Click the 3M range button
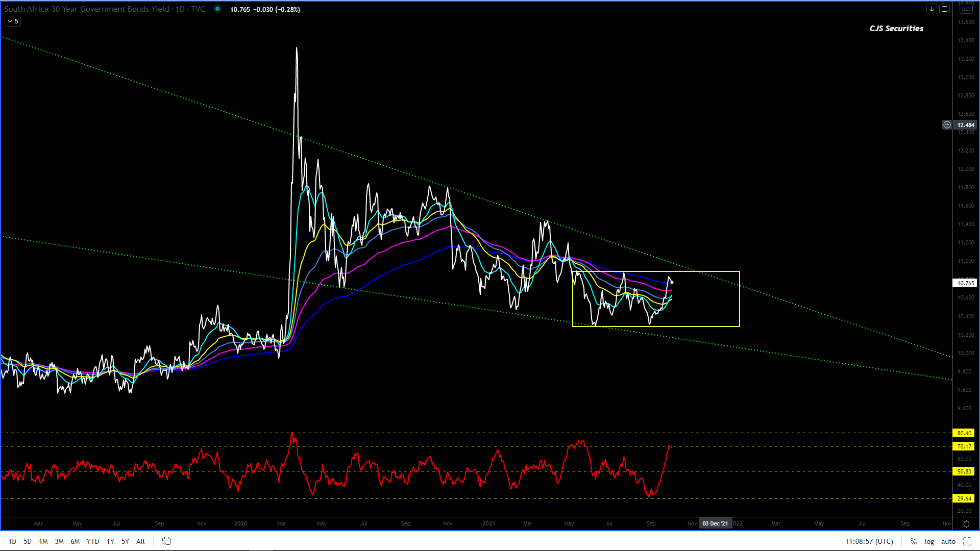 (59, 541)
